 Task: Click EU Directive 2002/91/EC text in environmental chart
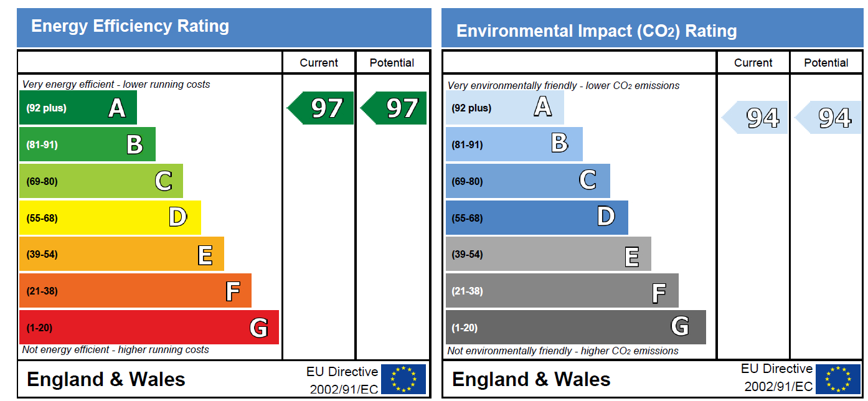tap(777, 378)
